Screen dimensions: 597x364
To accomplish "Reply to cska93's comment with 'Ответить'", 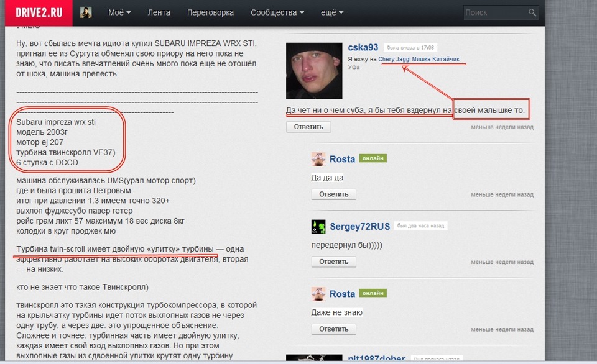I will [308, 127].
